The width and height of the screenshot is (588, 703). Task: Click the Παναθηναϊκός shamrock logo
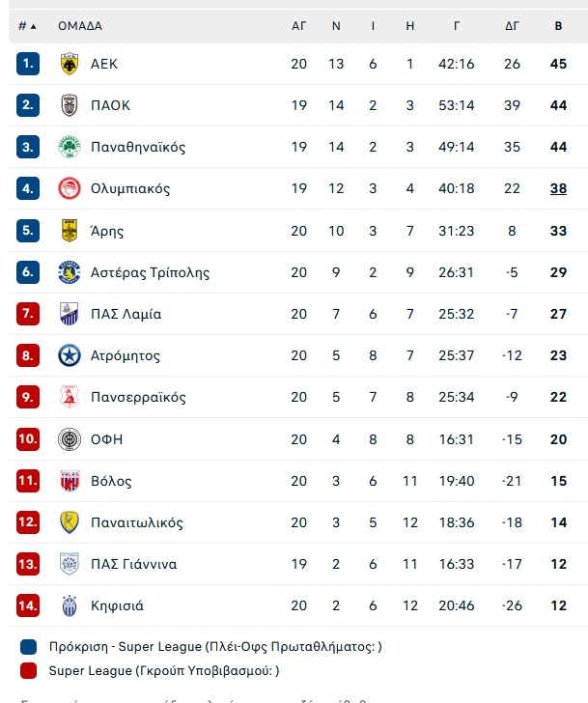pos(70,147)
